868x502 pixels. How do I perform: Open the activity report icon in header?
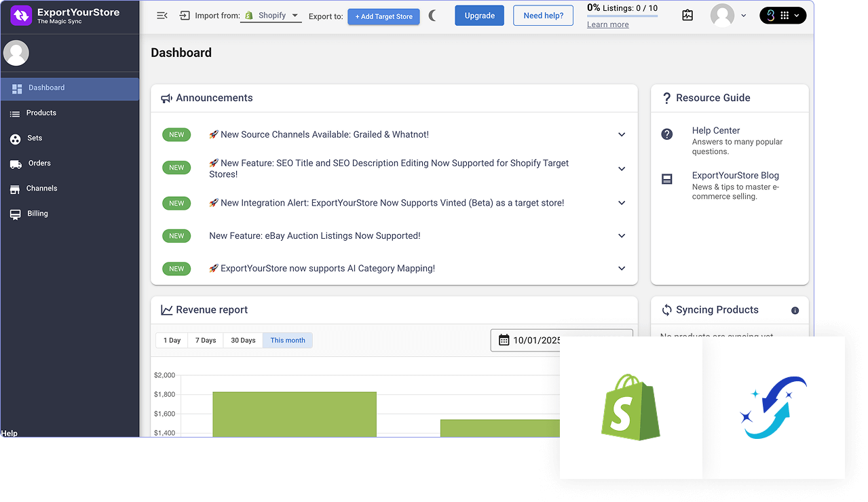(687, 16)
